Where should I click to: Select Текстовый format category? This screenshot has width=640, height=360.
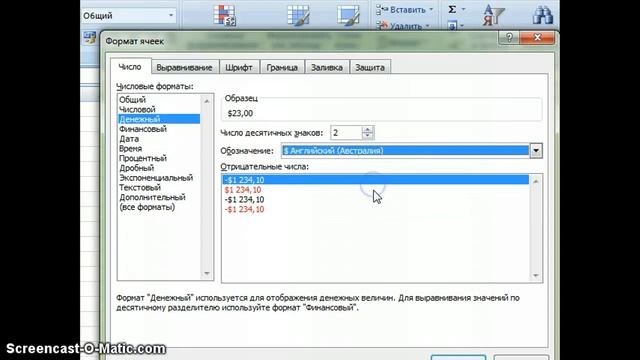point(159,188)
